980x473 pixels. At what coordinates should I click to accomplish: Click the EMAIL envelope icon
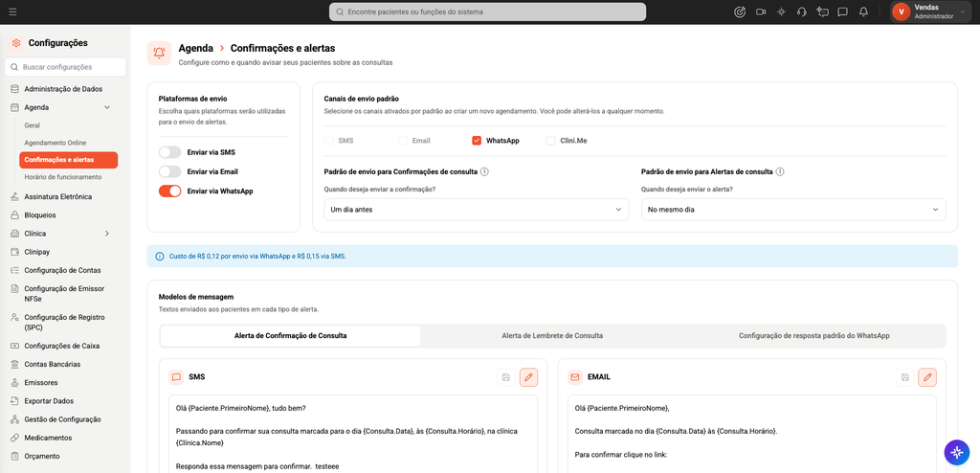(x=575, y=377)
